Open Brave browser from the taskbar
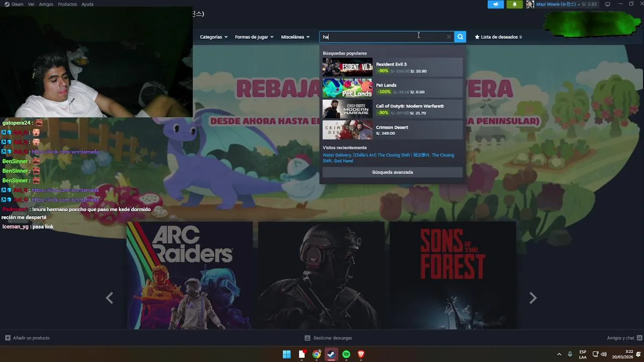The image size is (644, 362). tap(361, 354)
